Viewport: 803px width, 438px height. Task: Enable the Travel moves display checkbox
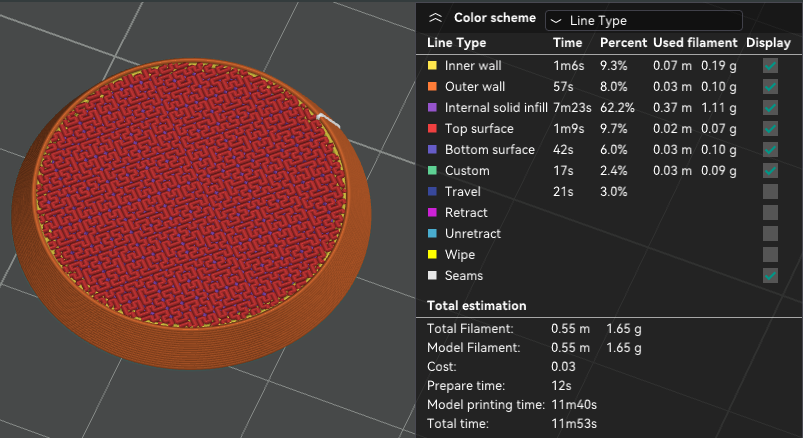[770, 192]
